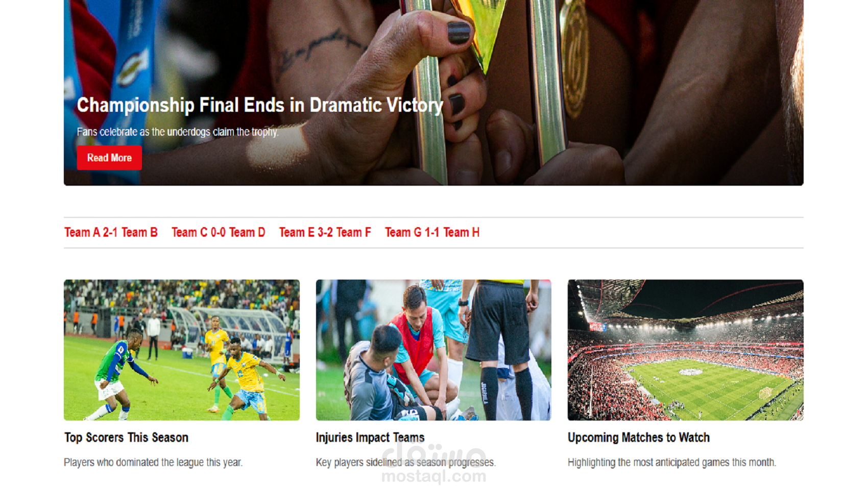Select the Team C 0-0 Team D score
Viewport: 868px width, 495px height.
click(x=218, y=232)
